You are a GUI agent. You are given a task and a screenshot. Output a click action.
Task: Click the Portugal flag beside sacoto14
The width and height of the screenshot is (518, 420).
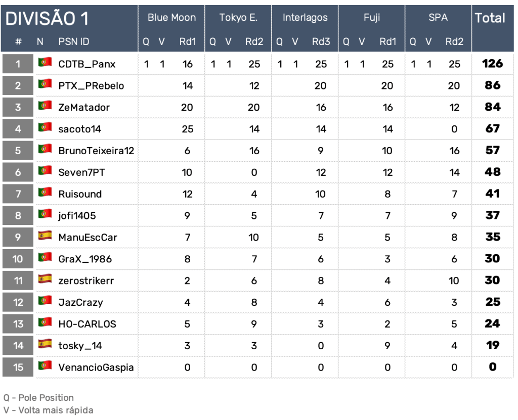(x=45, y=128)
